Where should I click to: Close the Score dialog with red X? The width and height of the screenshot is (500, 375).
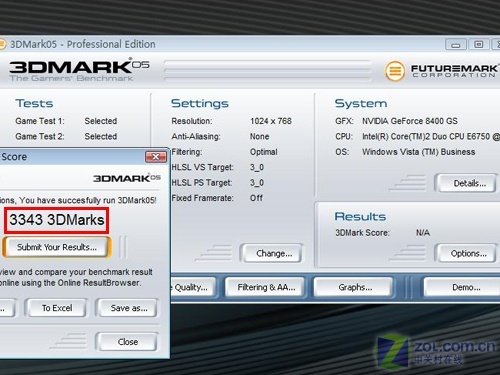click(156, 157)
